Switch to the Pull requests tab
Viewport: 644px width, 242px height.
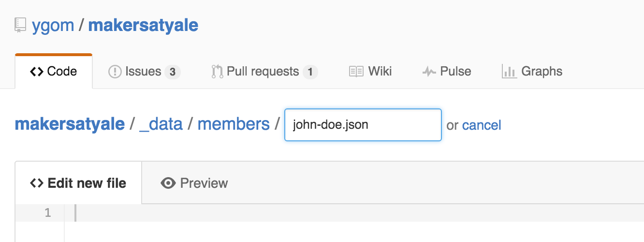tap(263, 72)
